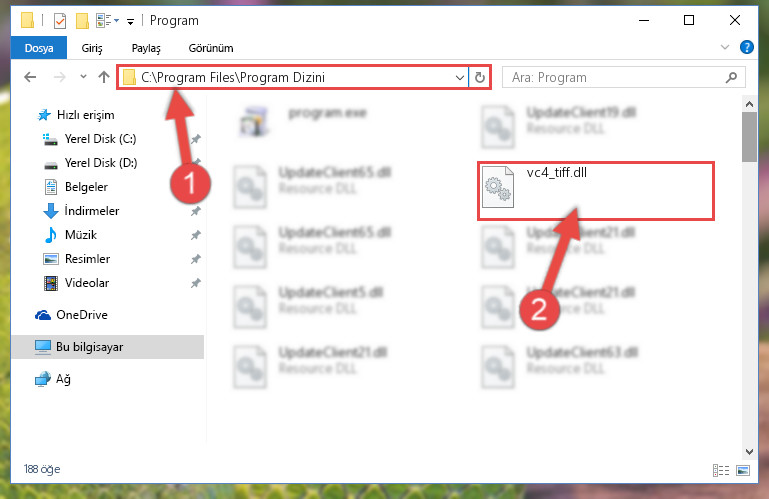This screenshot has width=769, height=499.
Task: Go up one folder level arrow
Action: click(x=103, y=77)
